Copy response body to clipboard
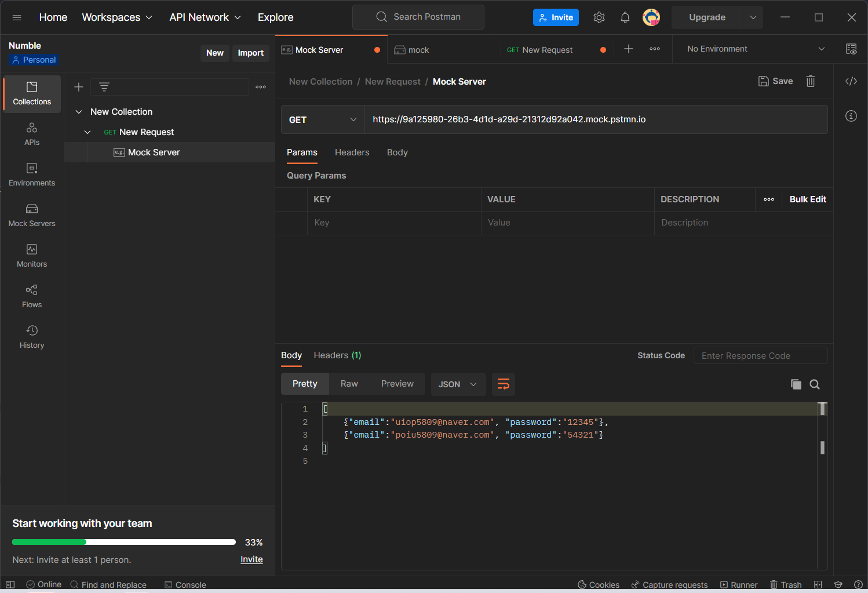868x593 pixels. [x=796, y=384]
